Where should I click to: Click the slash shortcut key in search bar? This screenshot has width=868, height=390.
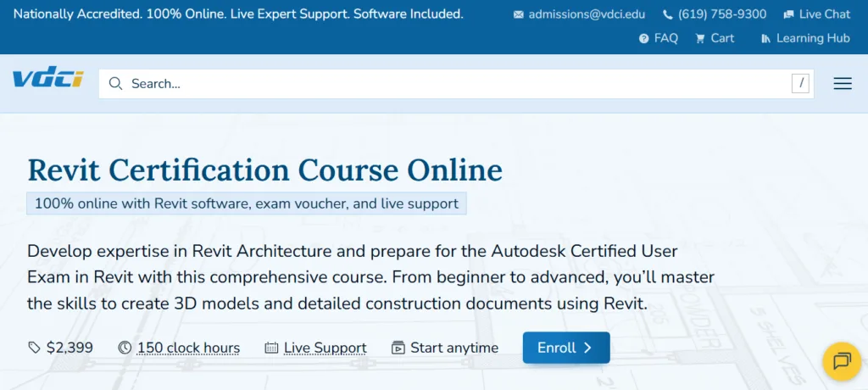(x=800, y=84)
